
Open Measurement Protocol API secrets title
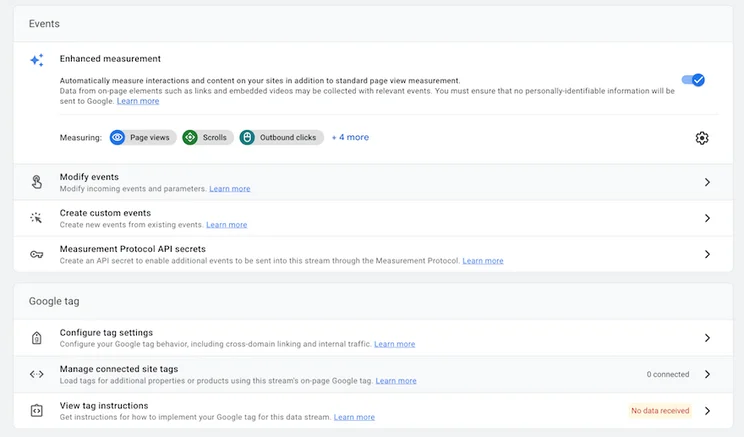133,249
